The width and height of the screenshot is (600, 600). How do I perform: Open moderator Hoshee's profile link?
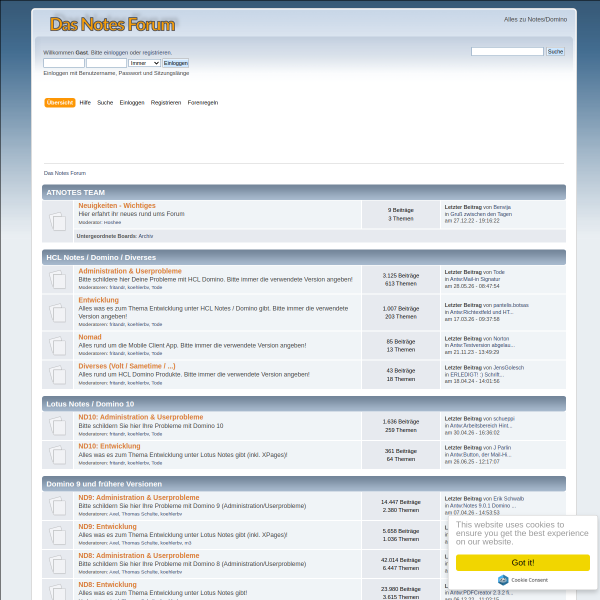click(x=112, y=222)
